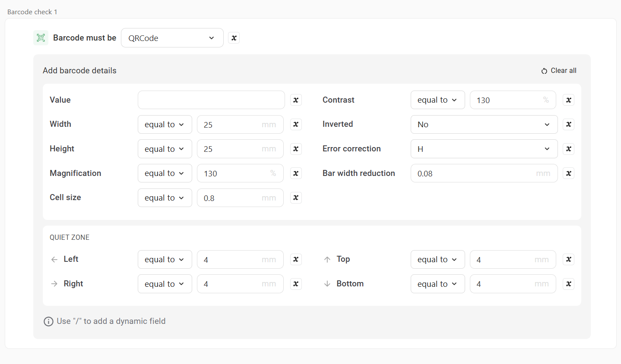Click the info icon beside dynamic field hint

click(x=48, y=321)
